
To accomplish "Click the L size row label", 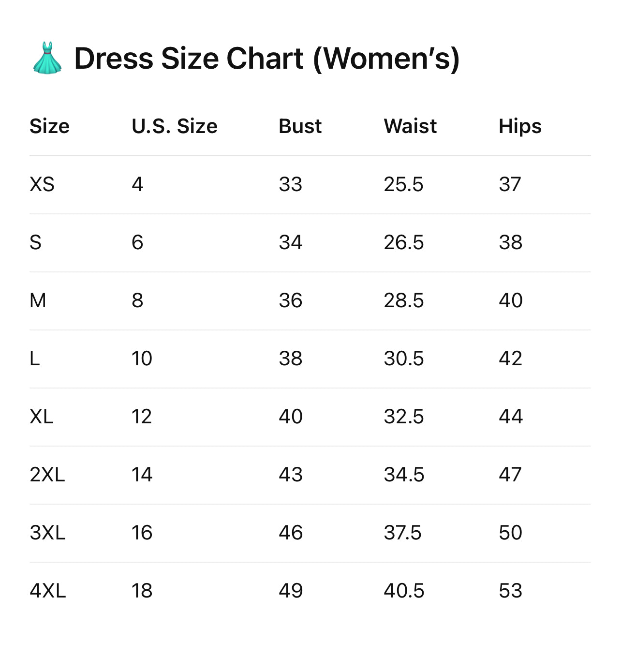I will (34, 358).
